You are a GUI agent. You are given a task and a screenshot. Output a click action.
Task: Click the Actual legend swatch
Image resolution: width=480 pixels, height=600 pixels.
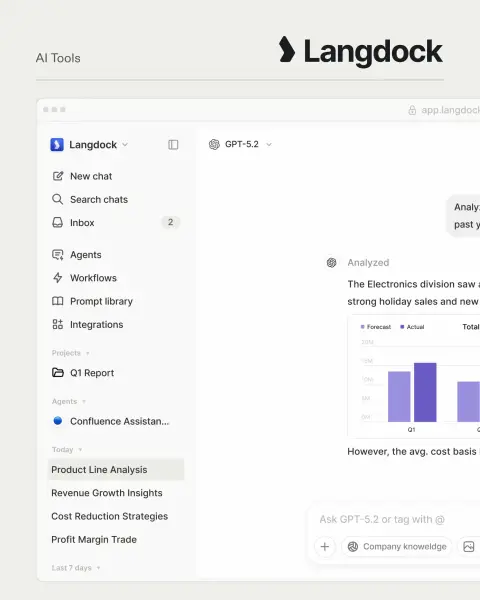click(402, 327)
